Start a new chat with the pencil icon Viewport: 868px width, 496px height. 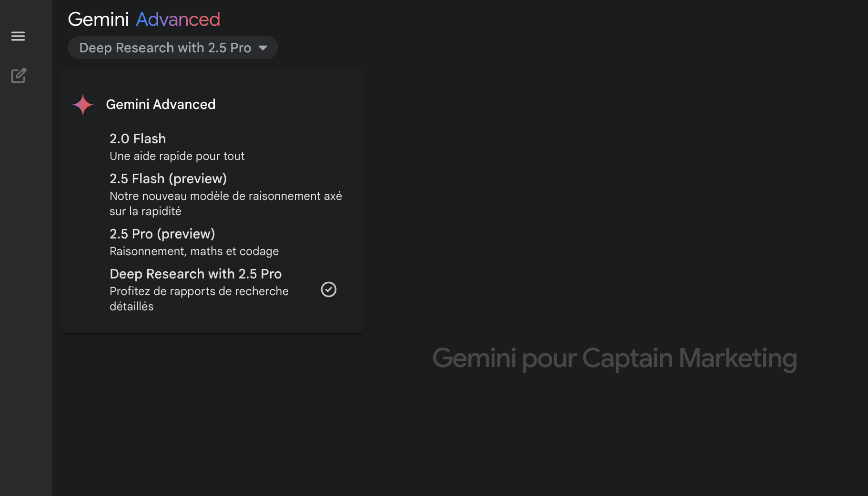[x=18, y=75]
